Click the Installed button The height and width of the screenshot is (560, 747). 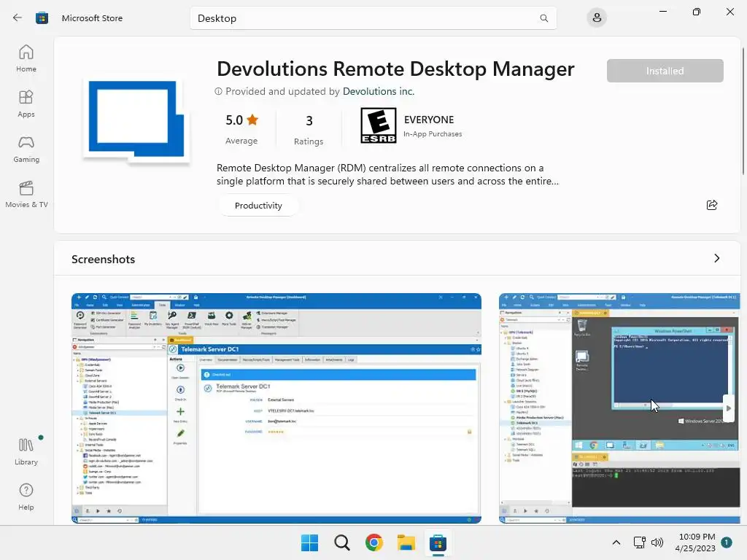[x=665, y=71]
